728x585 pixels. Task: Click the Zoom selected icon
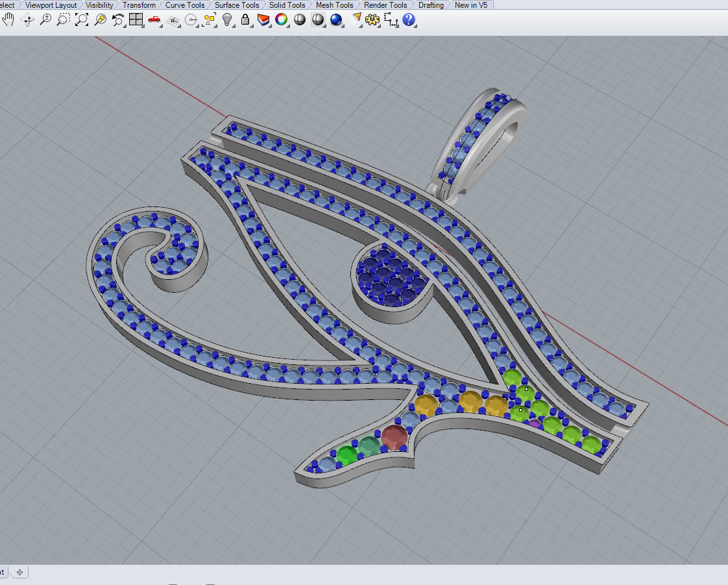point(101,20)
